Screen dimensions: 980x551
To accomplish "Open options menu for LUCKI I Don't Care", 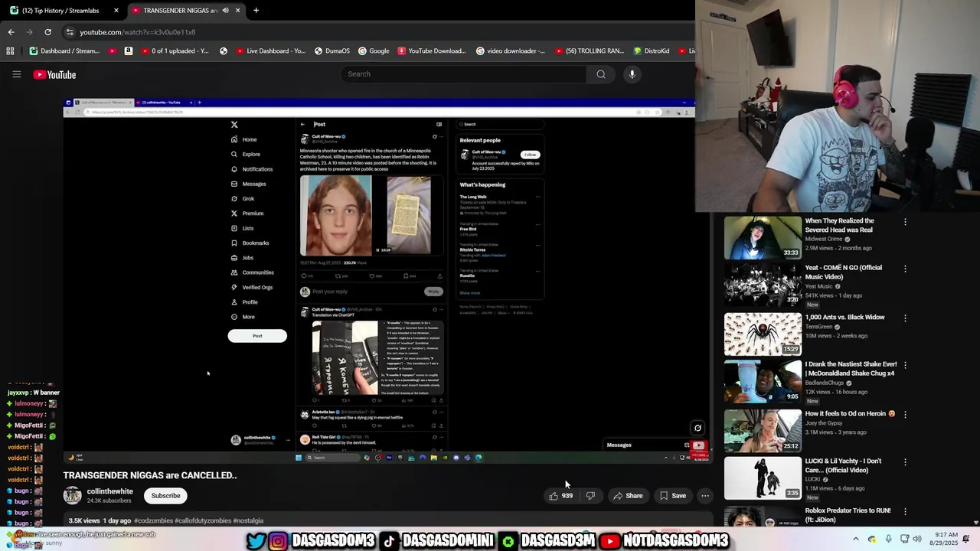I will pyautogui.click(x=905, y=462).
